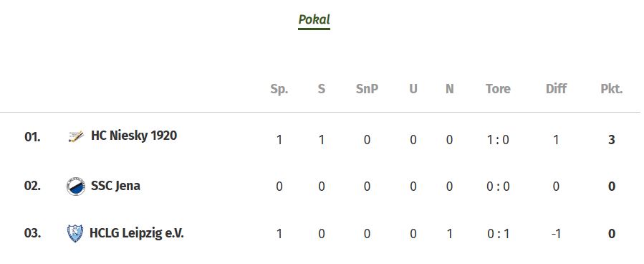
Task: Click HC Niesky's 1 : 0 goals value
Action: [498, 140]
